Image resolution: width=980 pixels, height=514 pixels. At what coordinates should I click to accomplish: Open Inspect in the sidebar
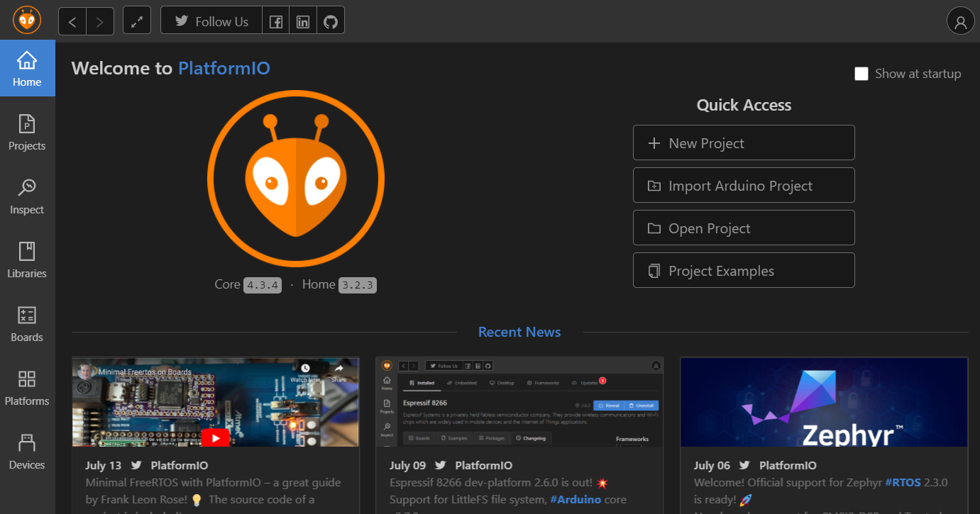[x=27, y=196]
